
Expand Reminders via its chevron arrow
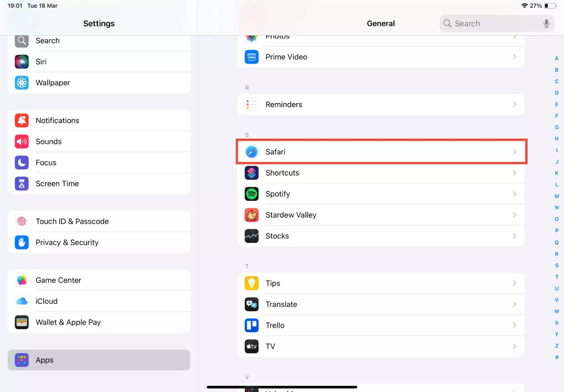point(514,105)
